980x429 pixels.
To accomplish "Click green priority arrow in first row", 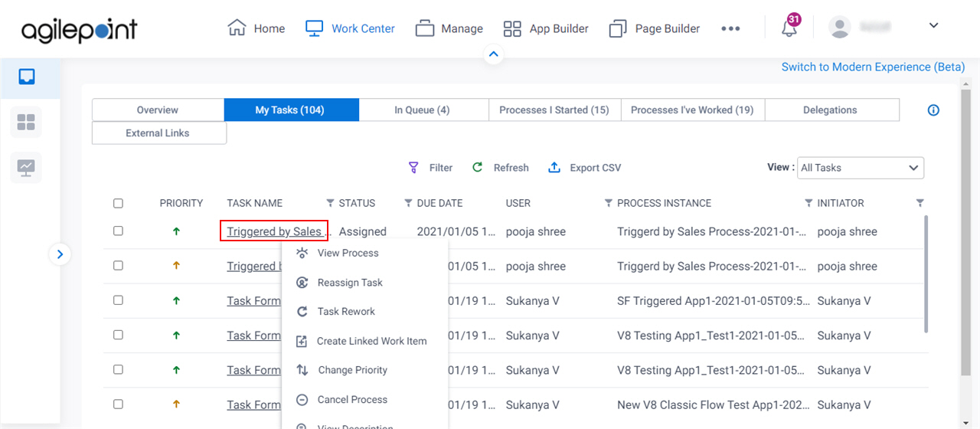I will click(x=177, y=231).
